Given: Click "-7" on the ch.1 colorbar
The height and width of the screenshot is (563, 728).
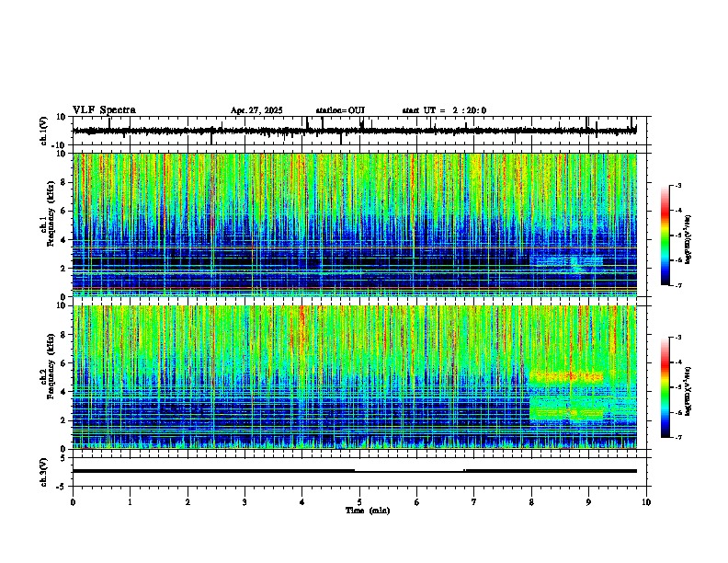Looking at the screenshot, I should click(677, 285).
